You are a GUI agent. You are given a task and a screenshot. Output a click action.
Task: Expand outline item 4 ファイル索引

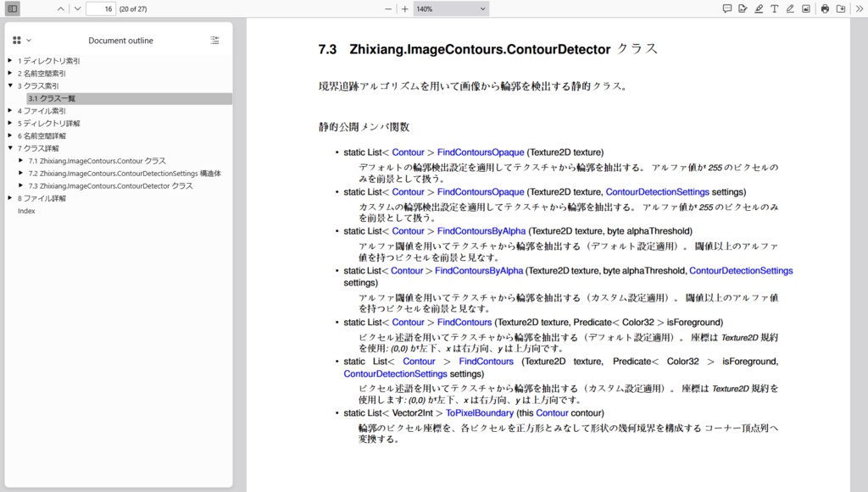pos(10,111)
